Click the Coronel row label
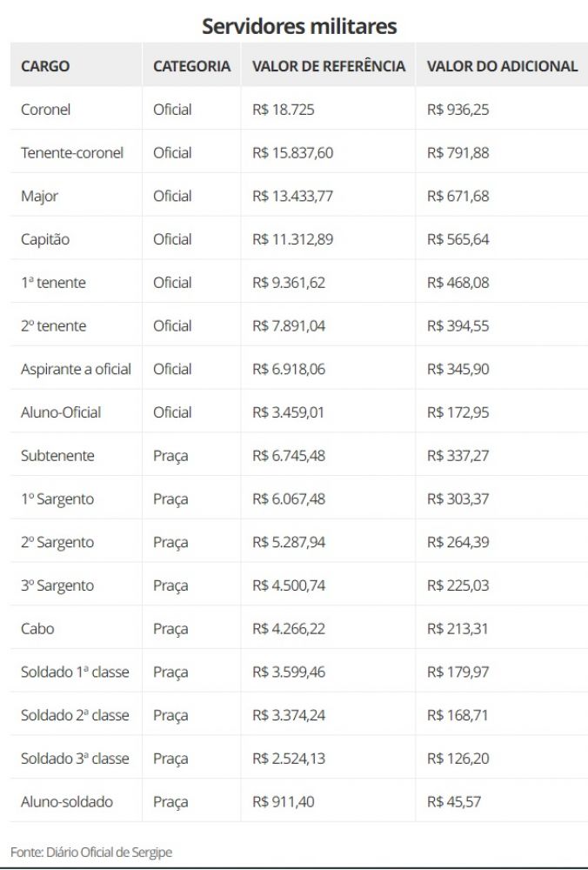Screen dimensions: 588x870 [45, 110]
